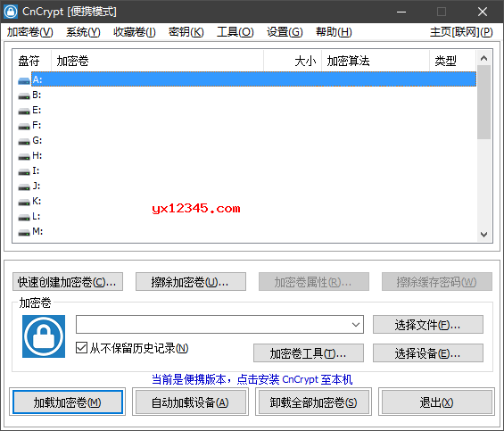The image size is (504, 431).
Task: Open the 收藏卷(I) menu
Action: [x=135, y=32]
